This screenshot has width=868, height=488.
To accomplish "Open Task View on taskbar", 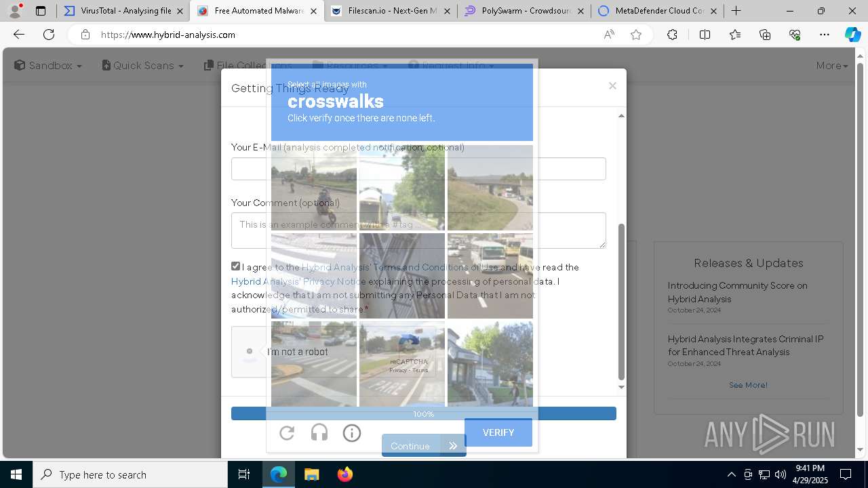I will [x=244, y=474].
